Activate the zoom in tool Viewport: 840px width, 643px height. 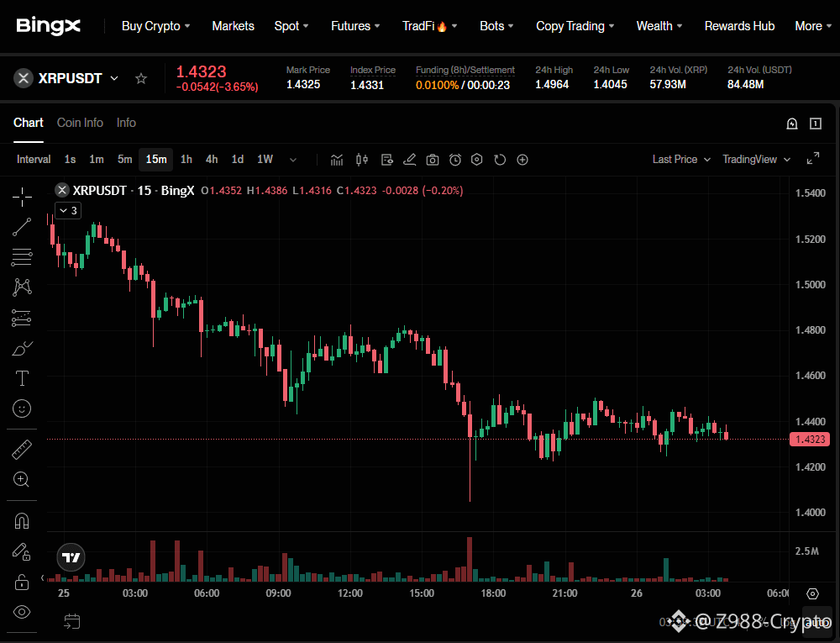click(22, 480)
